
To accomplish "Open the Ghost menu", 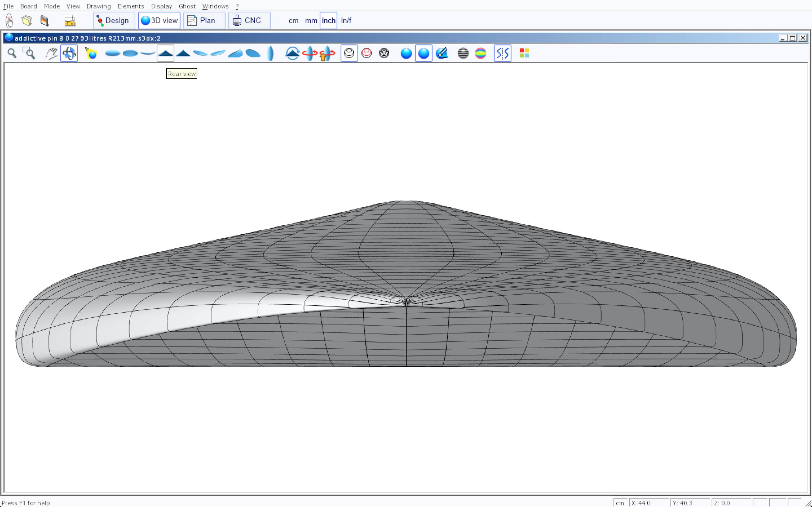I will click(187, 6).
